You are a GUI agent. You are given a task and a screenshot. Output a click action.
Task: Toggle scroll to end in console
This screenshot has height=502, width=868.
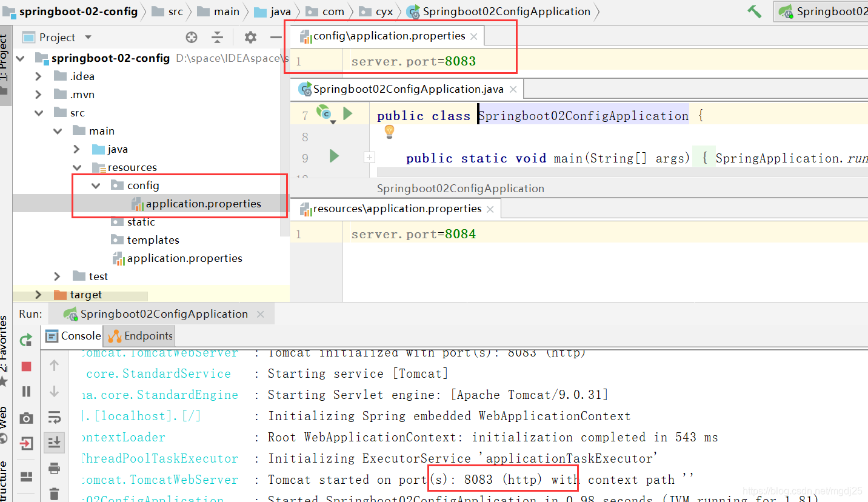pos(54,443)
